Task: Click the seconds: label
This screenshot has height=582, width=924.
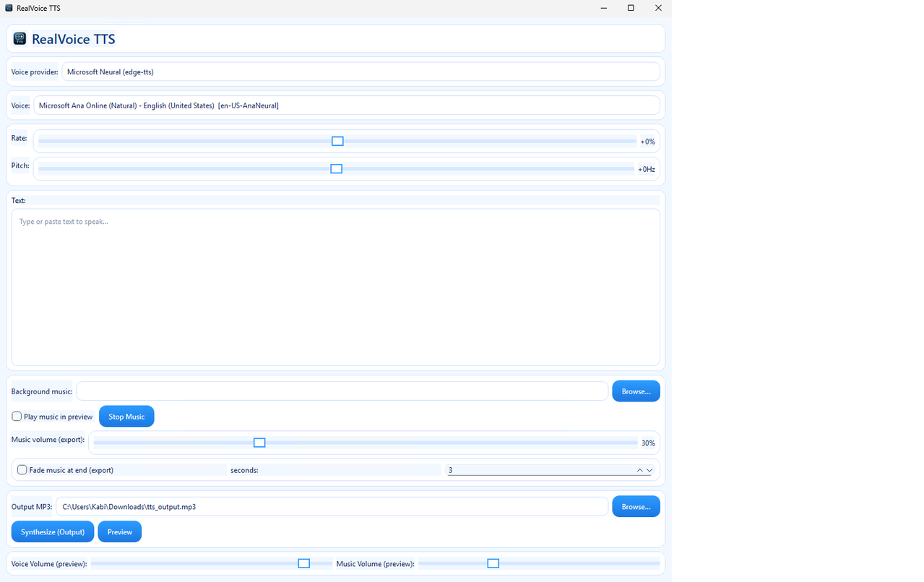Action: click(244, 470)
